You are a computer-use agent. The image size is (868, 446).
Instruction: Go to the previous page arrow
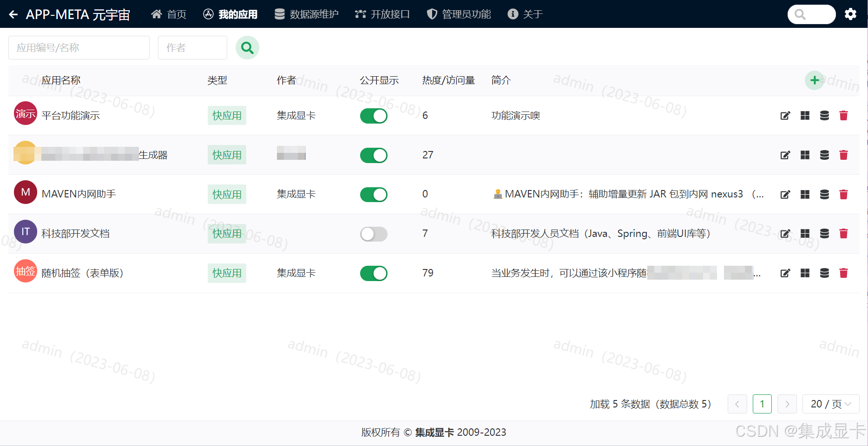pyautogui.click(x=737, y=404)
